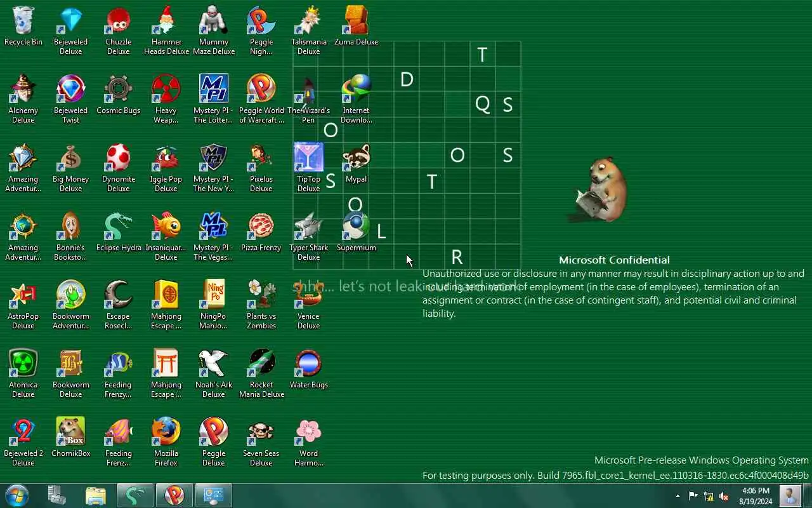Select NingPo MahJong icon
812x508 pixels.
[214, 305]
